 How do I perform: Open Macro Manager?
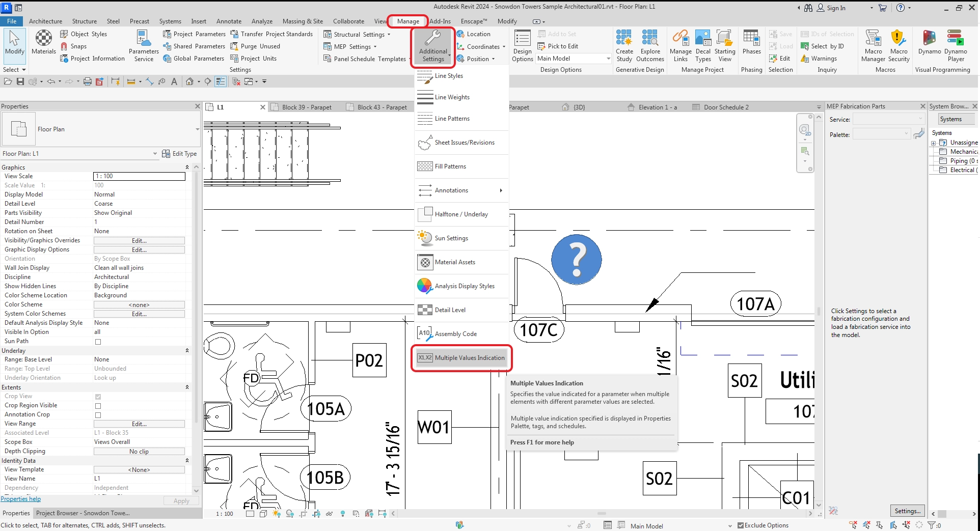coord(874,46)
